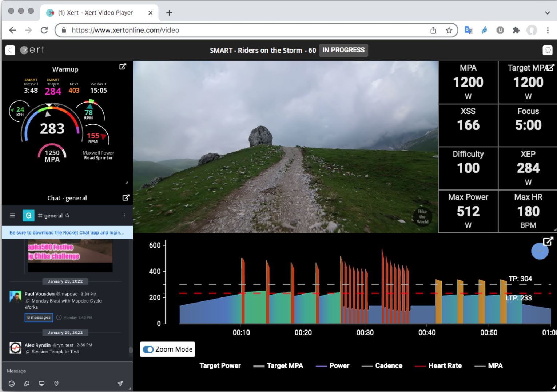This screenshot has height=392, width=557.
Task: Pop out the workout chart panel
Action: pyautogui.click(x=548, y=241)
